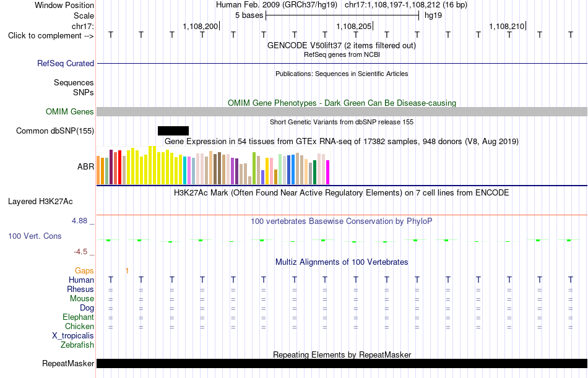Image resolution: width=588 pixels, height=378 pixels.
Task: Click the "5 bases" scale label
Action: 249,15
